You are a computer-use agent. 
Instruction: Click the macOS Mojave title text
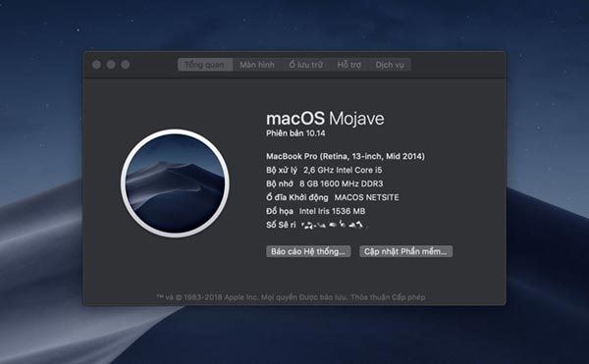coord(325,119)
